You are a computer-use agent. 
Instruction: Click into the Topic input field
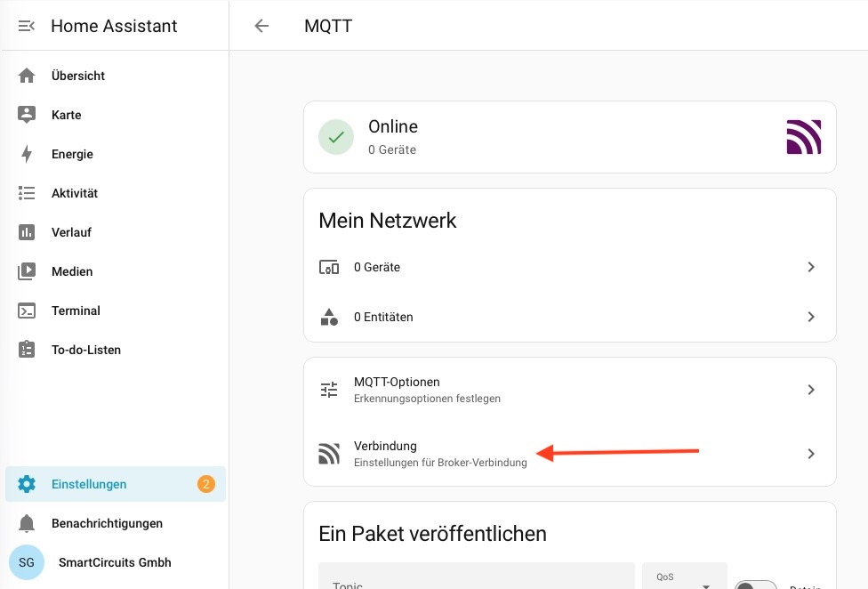476,576
